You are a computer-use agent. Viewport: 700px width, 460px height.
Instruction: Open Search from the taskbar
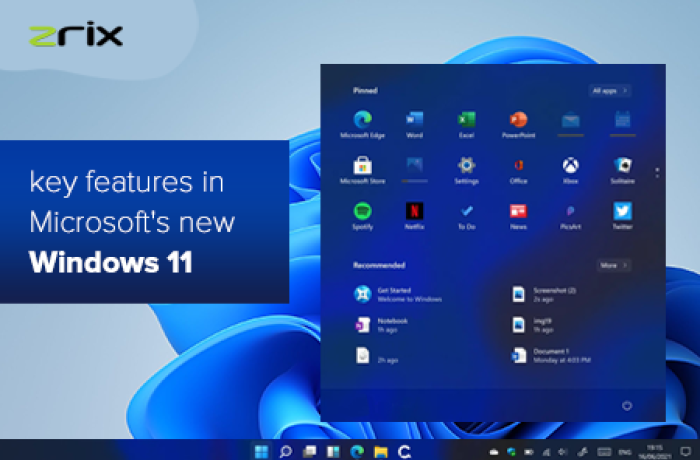286,451
